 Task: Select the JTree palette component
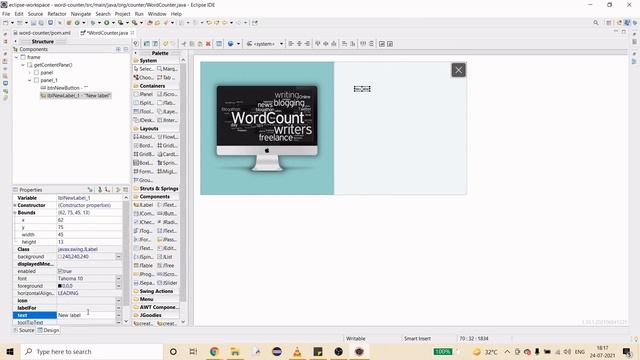coord(167,265)
